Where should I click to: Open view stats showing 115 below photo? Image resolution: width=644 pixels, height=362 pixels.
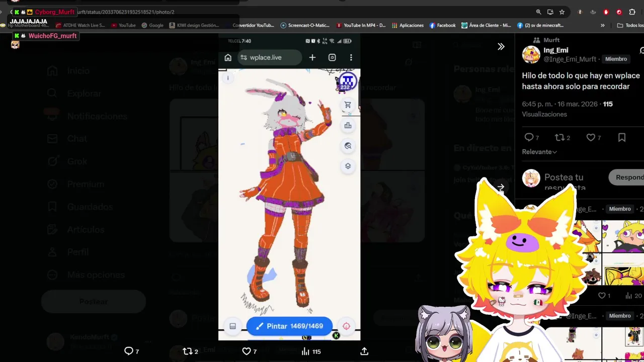tap(310, 351)
